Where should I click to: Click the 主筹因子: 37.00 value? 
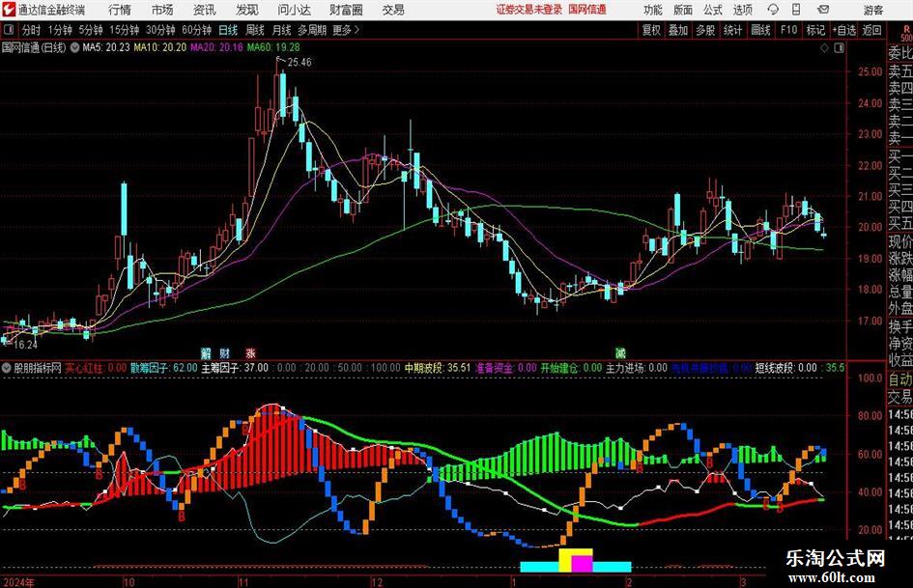pyautogui.click(x=235, y=368)
